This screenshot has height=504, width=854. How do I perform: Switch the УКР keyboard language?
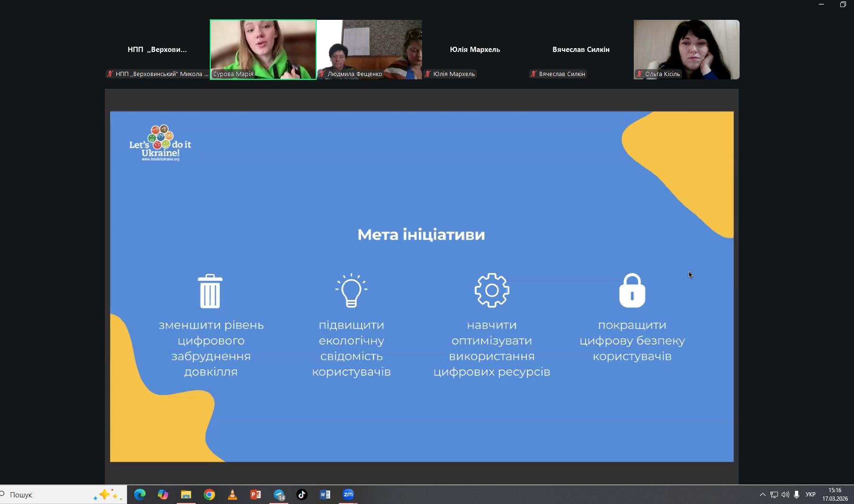tap(811, 495)
